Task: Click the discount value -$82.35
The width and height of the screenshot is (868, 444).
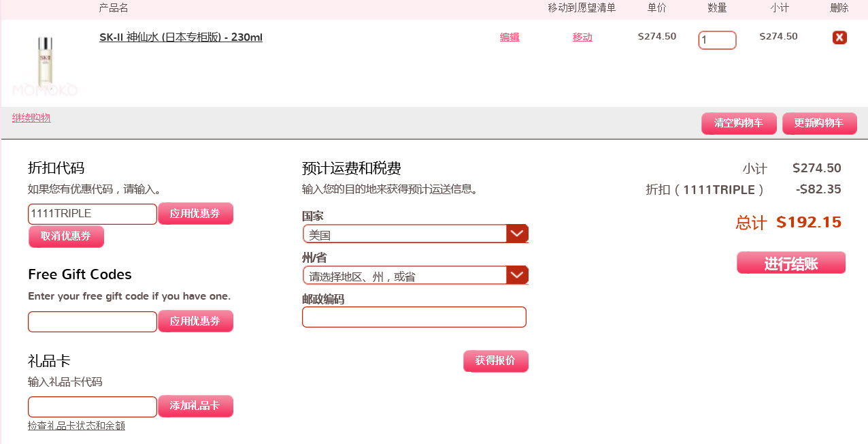Action: point(818,189)
